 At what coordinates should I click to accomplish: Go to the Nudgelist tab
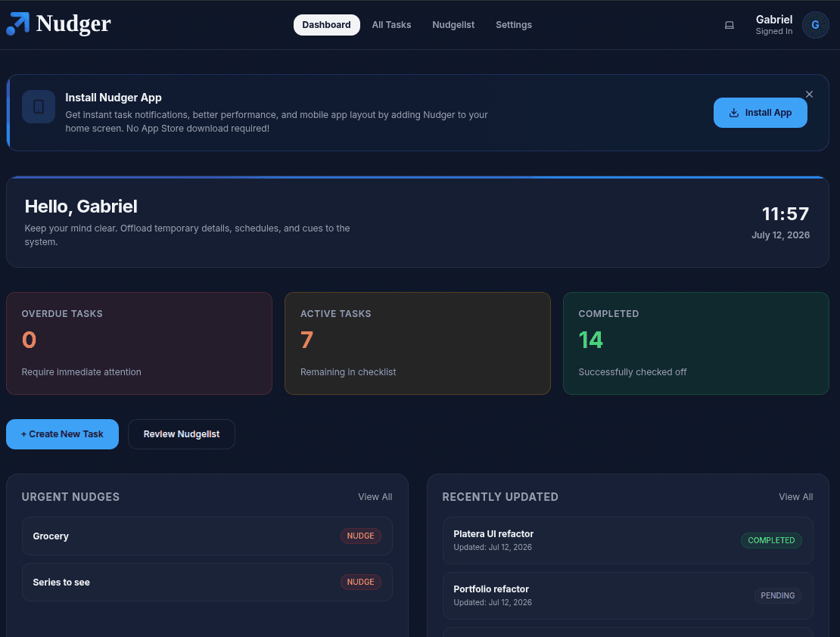click(x=453, y=25)
